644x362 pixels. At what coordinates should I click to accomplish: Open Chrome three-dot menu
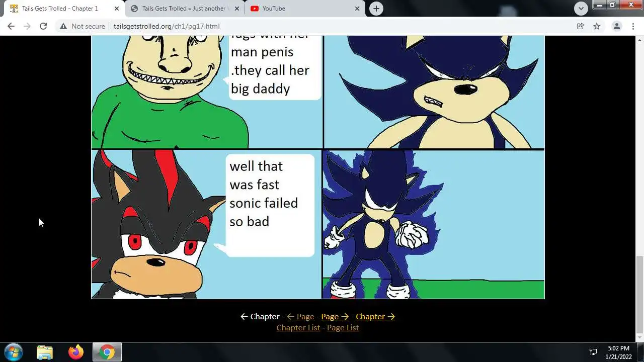pyautogui.click(x=633, y=26)
